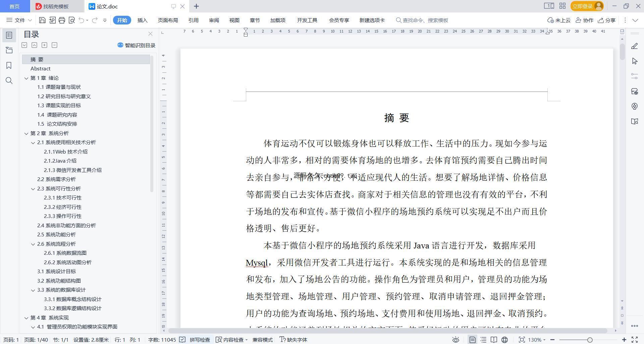Image resolution: width=644 pixels, height=344 pixels.
Task: Open the 视图 ribbon tab
Action: [x=234, y=20]
